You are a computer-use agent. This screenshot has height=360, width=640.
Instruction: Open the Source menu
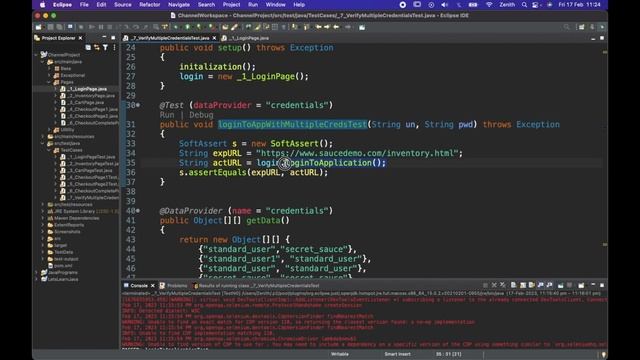pyautogui.click(x=122, y=5)
